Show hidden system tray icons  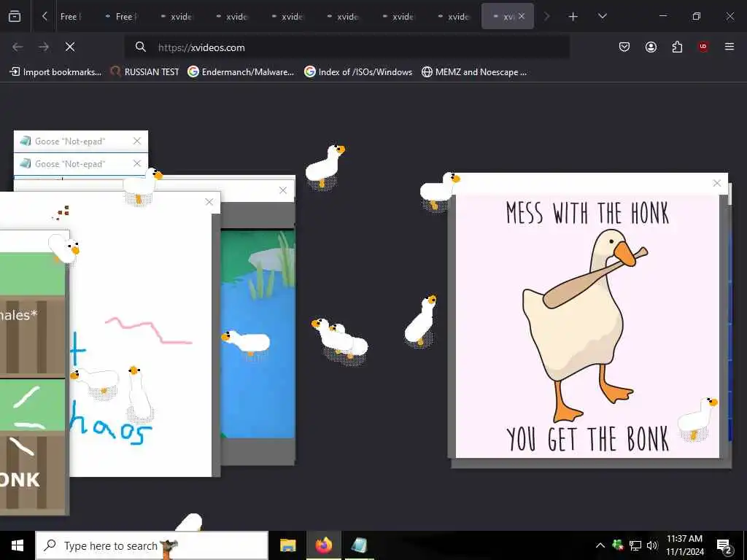pyautogui.click(x=600, y=545)
